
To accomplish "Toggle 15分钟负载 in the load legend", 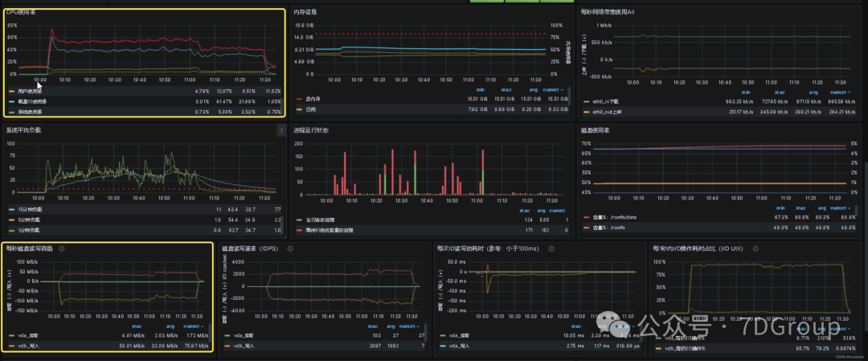I will (x=30, y=210).
